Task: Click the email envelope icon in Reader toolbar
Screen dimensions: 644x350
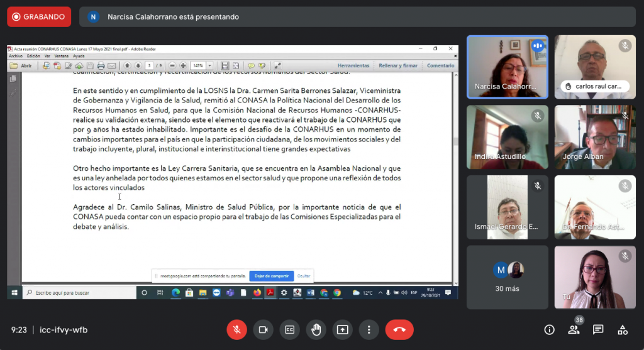Action: tap(112, 65)
